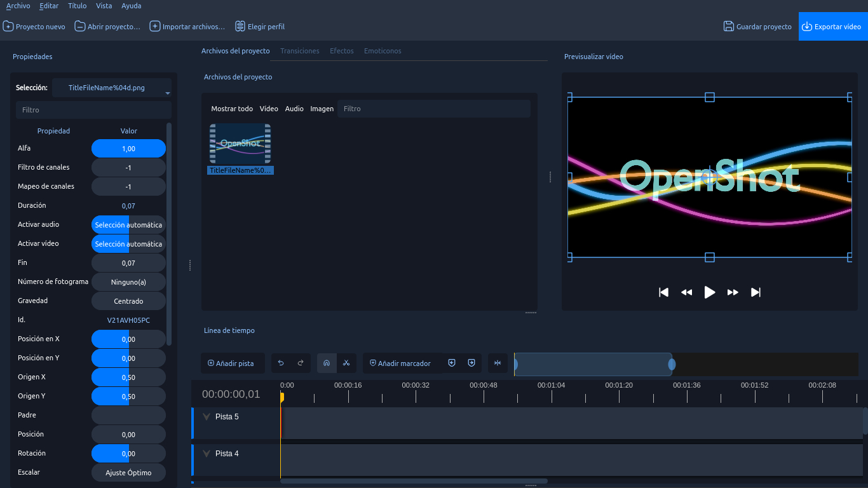Collapse the Pista 4 track arrow
The width and height of the screenshot is (868, 488).
pyautogui.click(x=206, y=454)
